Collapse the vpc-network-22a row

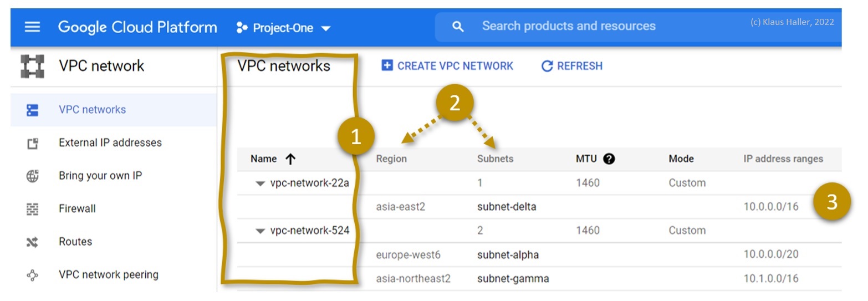pos(260,184)
